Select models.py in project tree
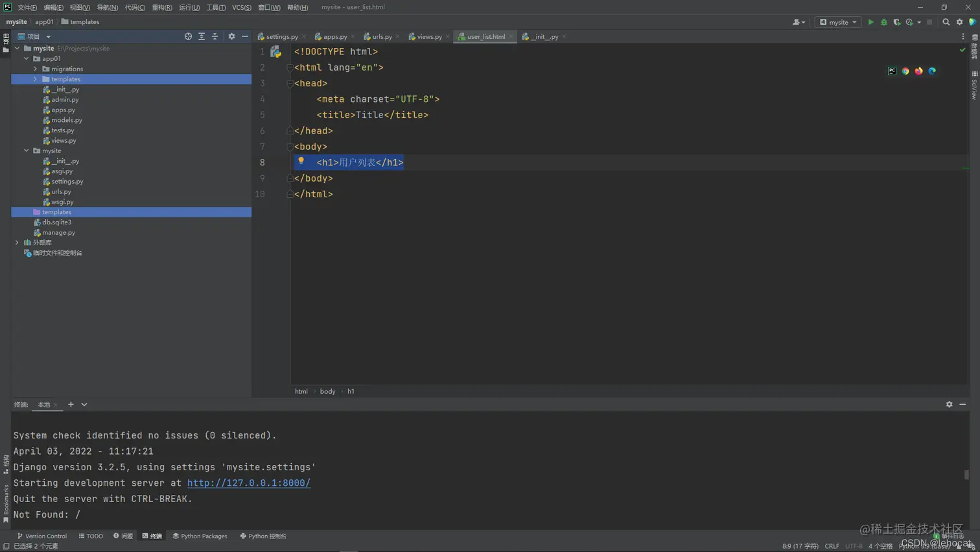This screenshot has width=980, height=552. coord(67,120)
